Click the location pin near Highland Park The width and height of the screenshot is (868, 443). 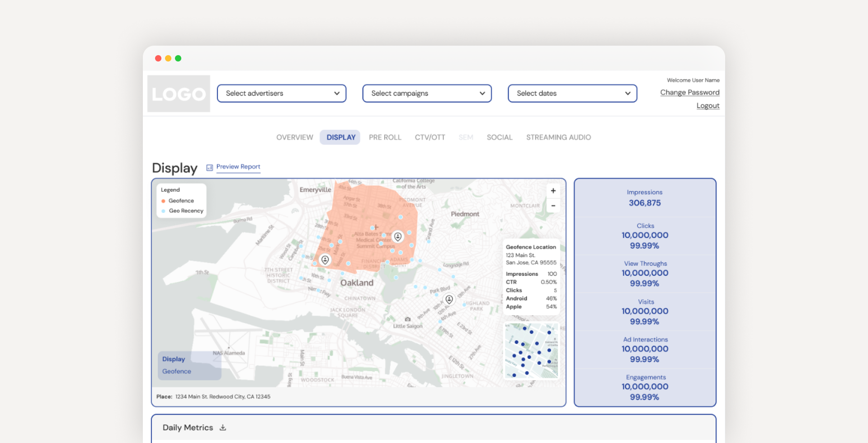click(449, 299)
